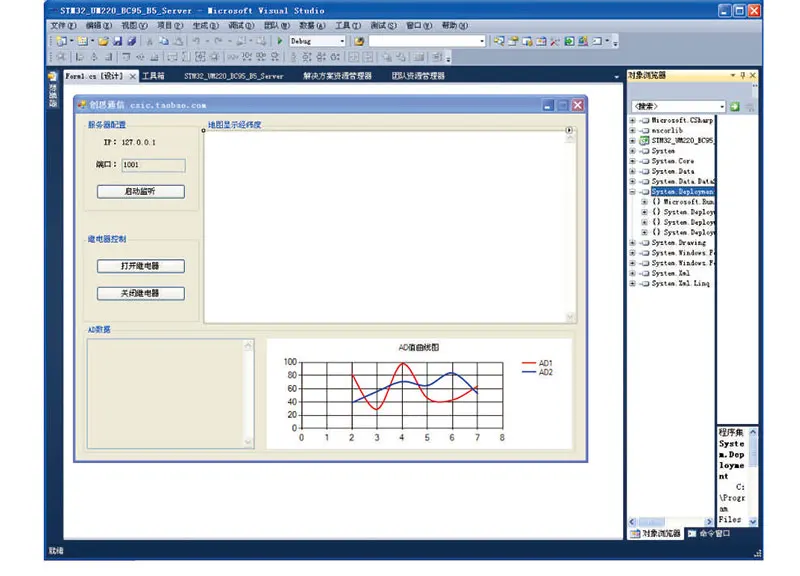Click the Align Lefts layout icon
The width and height of the screenshot is (800, 576).
(x=80, y=57)
